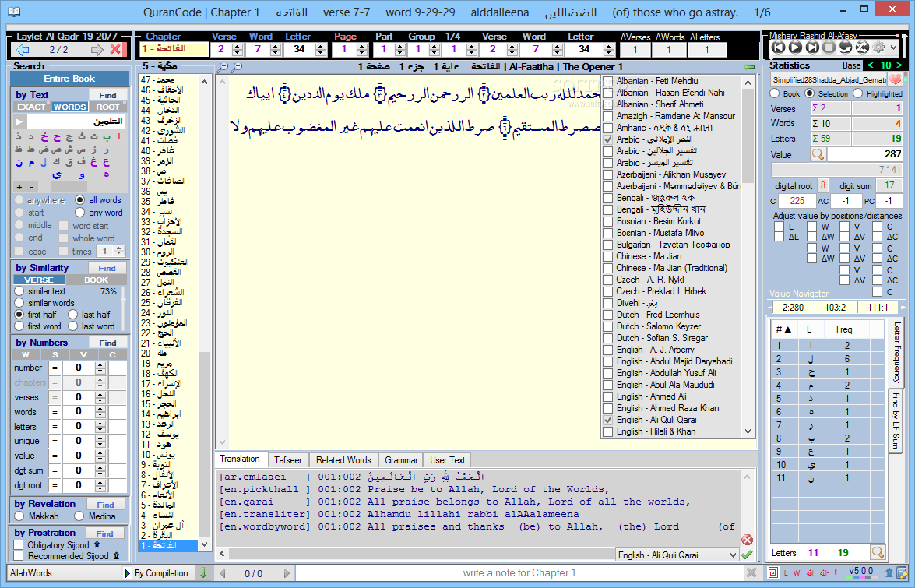Zoom in the Quran text
Viewport: 915px width, 588px height.
(236, 67)
